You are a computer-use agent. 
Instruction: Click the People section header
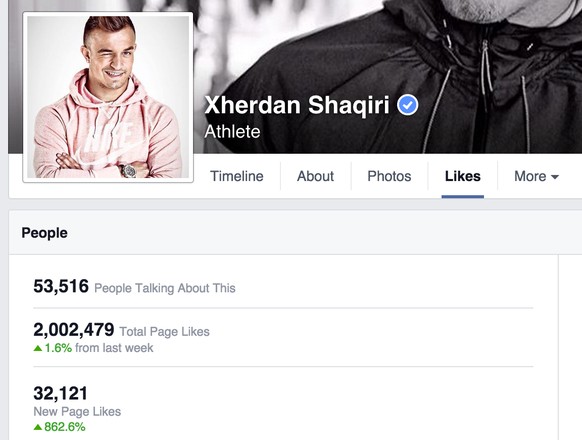(x=45, y=233)
